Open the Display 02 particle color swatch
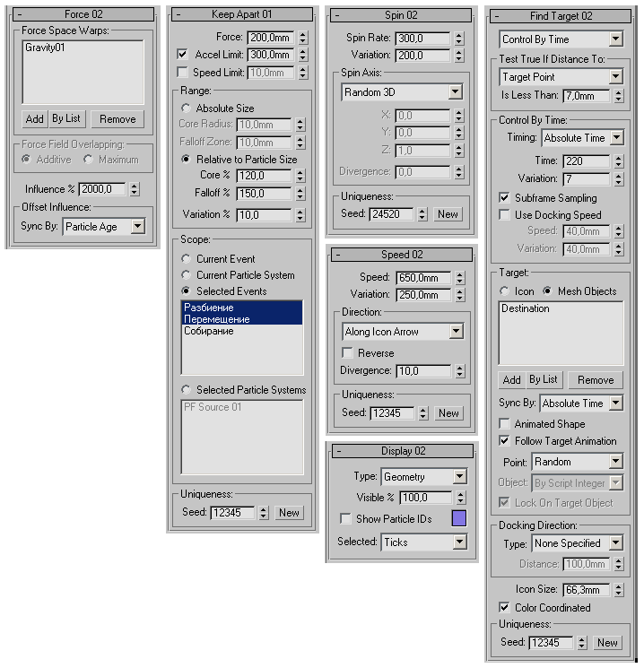 click(x=459, y=518)
